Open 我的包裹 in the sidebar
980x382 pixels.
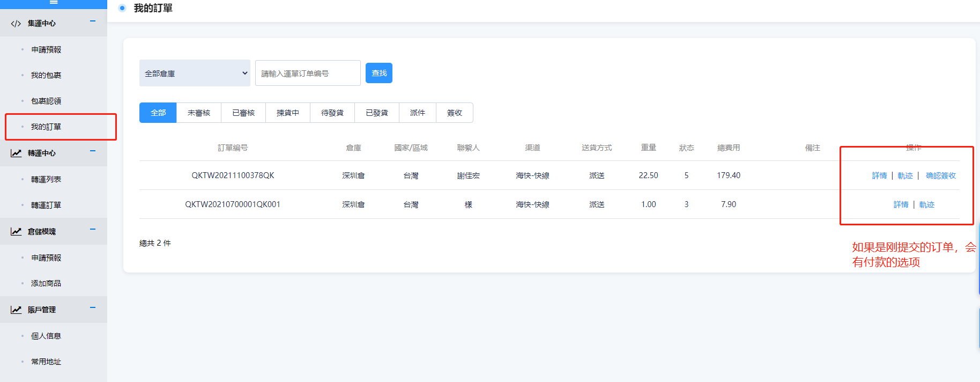(46, 76)
